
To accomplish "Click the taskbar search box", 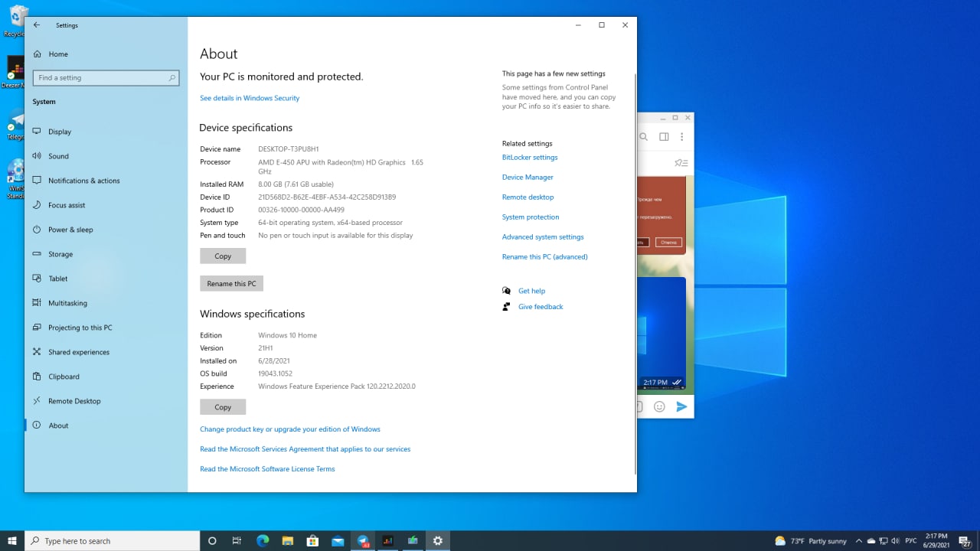I will click(112, 541).
